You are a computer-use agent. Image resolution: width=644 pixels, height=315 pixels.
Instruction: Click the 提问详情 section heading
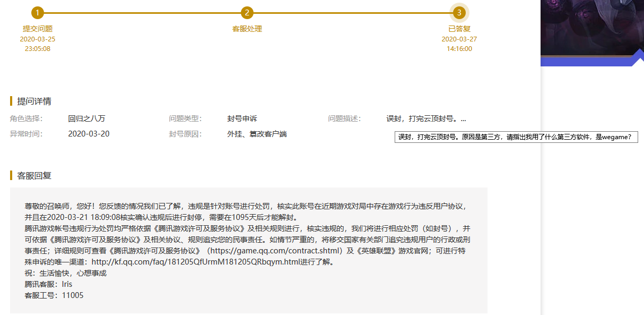pos(34,101)
